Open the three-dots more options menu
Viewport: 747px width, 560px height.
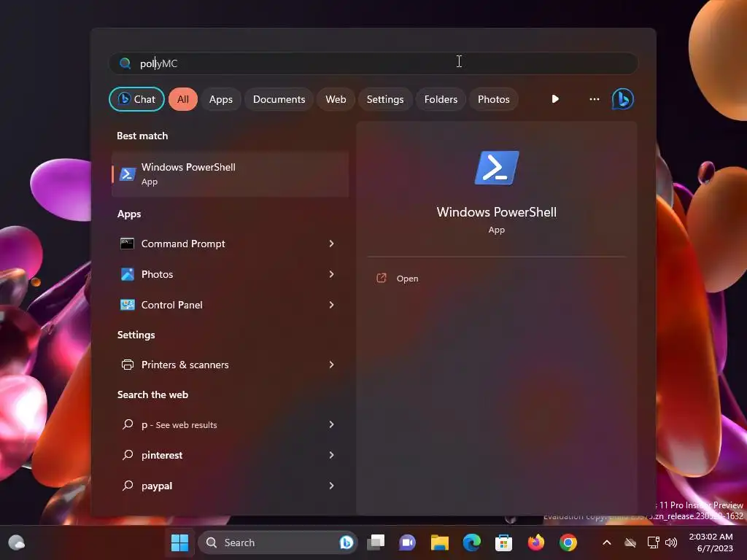pyautogui.click(x=594, y=99)
